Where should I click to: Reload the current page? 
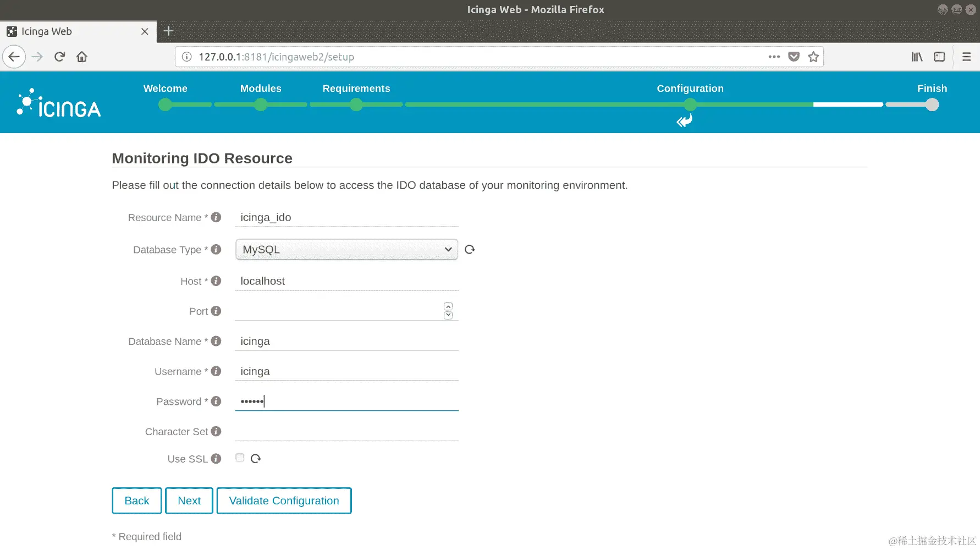(x=60, y=57)
